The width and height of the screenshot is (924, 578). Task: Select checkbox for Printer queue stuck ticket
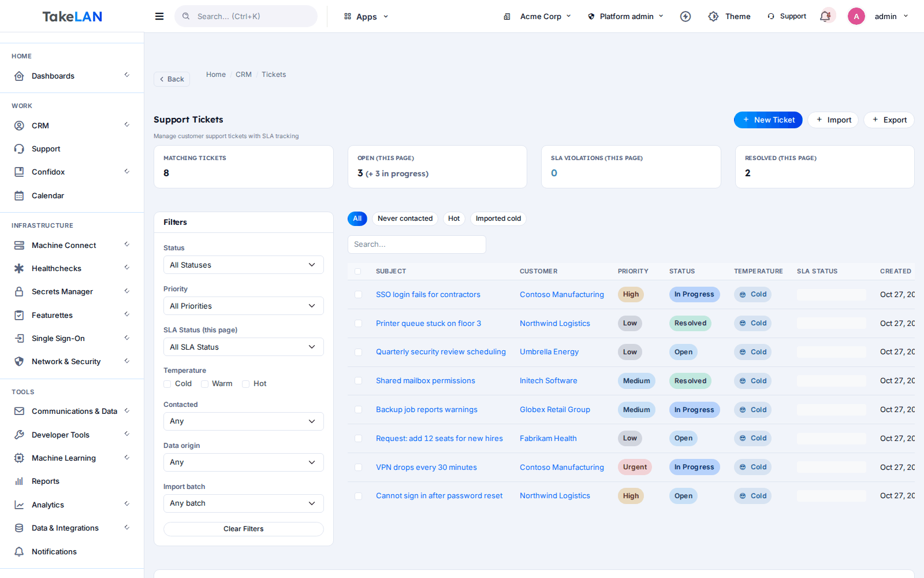click(x=358, y=323)
